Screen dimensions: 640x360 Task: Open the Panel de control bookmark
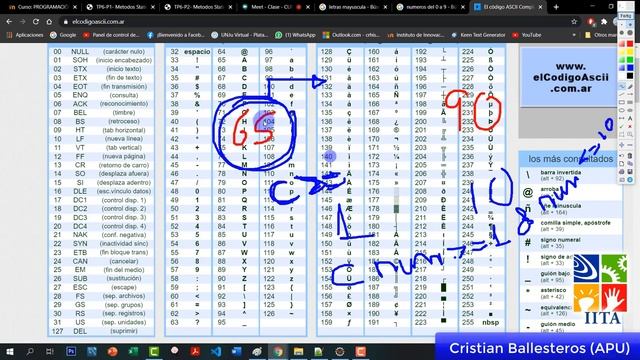click(111, 35)
